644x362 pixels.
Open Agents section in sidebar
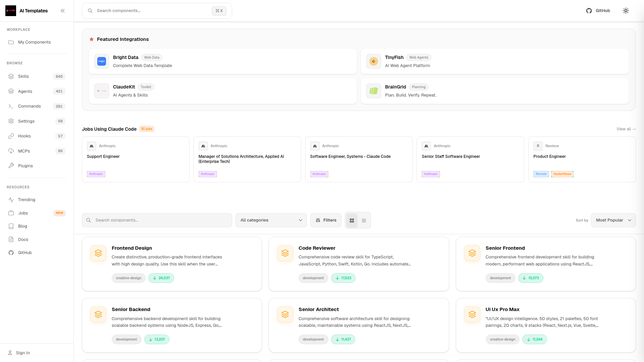(x=37, y=91)
